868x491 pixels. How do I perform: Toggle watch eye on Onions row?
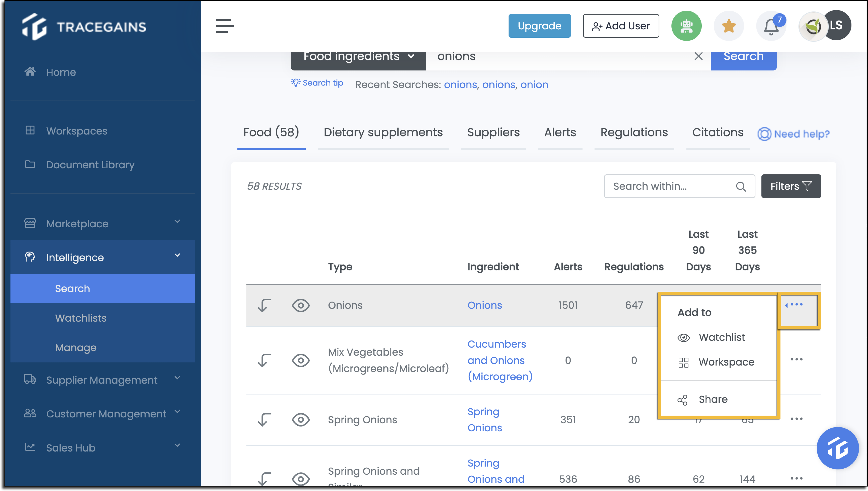[x=301, y=305]
